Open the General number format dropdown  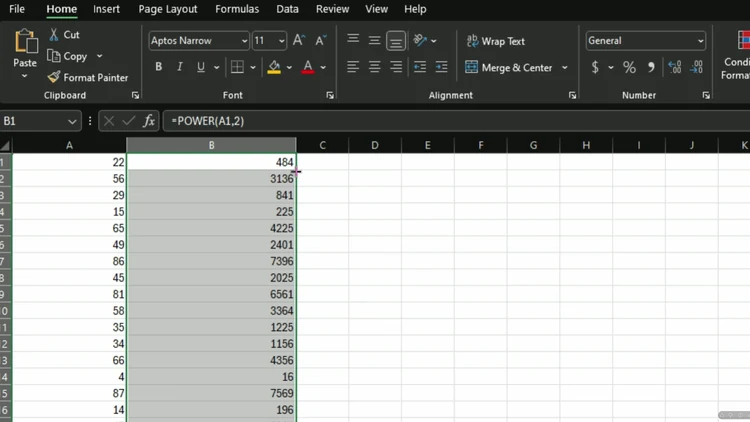pyautogui.click(x=700, y=41)
